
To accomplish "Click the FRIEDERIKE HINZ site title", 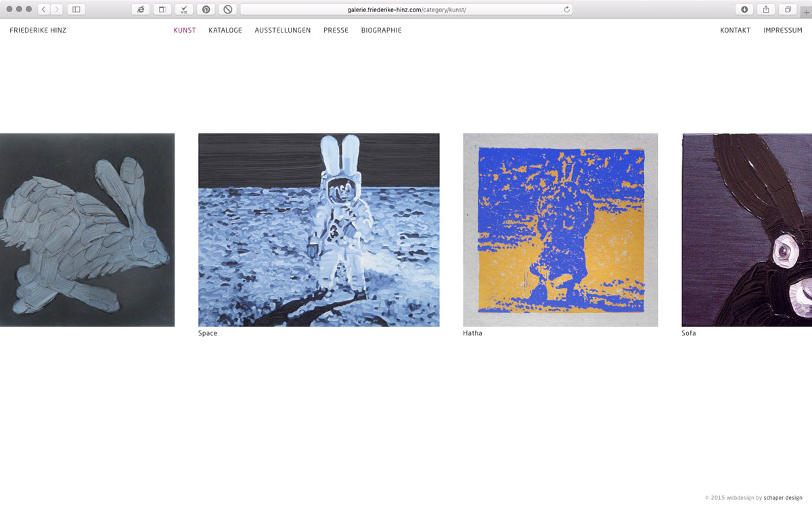I will 38,30.
